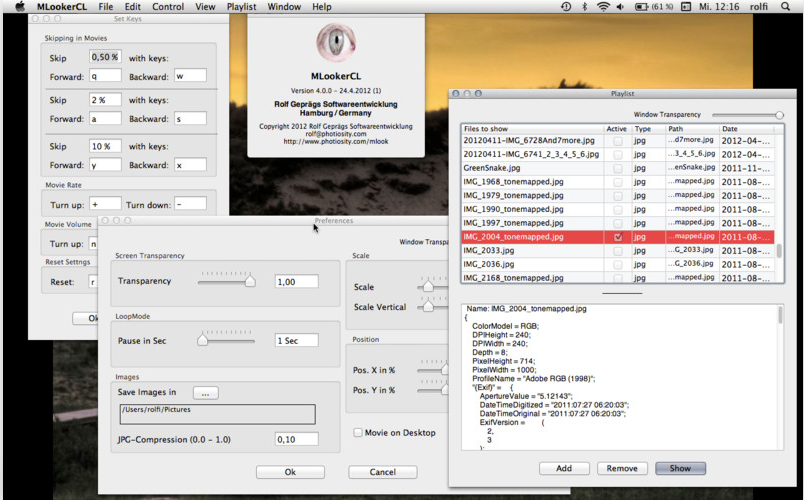Click the Backward key field containing w
This screenshot has height=500, width=804.
click(190, 76)
